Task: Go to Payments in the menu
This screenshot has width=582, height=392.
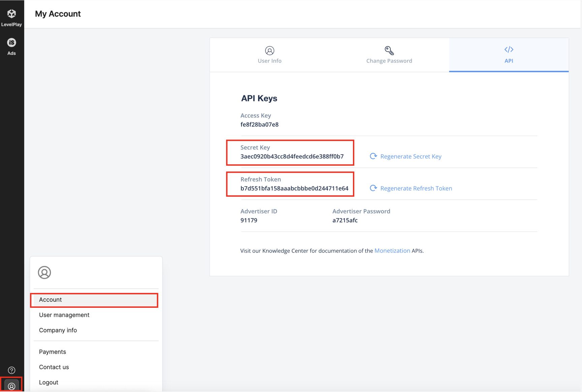Action: (x=53, y=352)
